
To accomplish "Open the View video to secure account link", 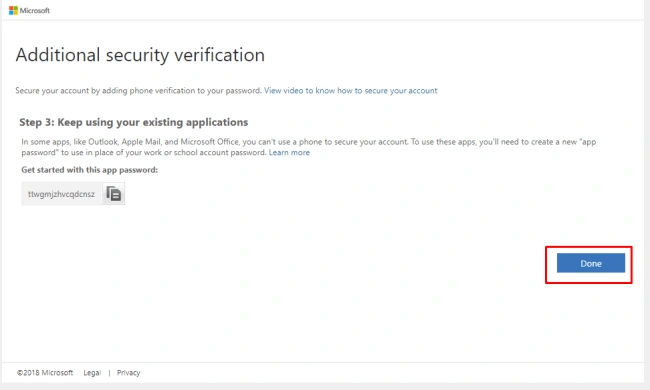I will click(351, 90).
